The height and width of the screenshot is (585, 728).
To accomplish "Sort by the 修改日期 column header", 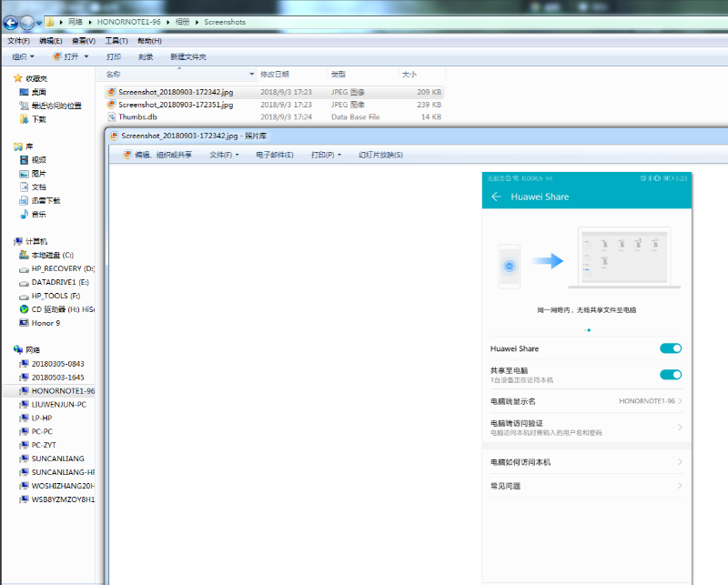I will (x=275, y=75).
